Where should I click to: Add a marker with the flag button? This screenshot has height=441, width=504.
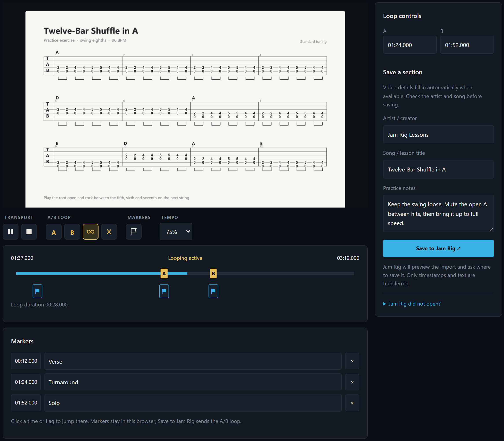tap(134, 231)
